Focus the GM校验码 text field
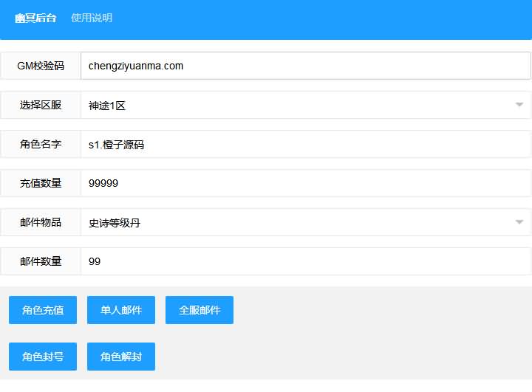Screen dimensions: 532x392 tap(305, 66)
